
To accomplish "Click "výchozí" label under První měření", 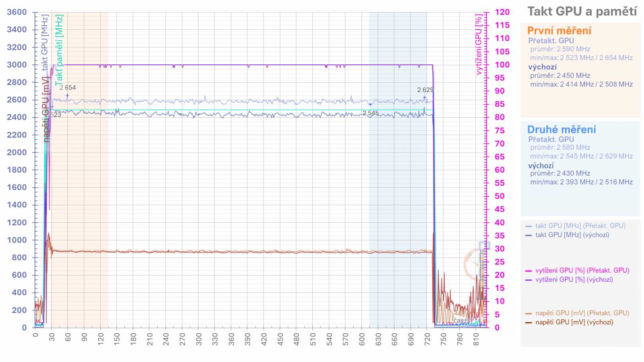I will [542, 67].
